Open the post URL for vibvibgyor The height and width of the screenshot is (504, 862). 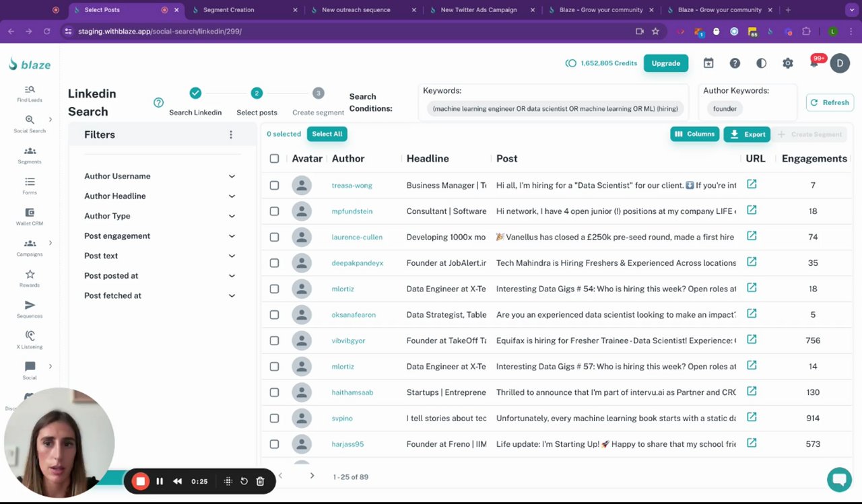(752, 340)
